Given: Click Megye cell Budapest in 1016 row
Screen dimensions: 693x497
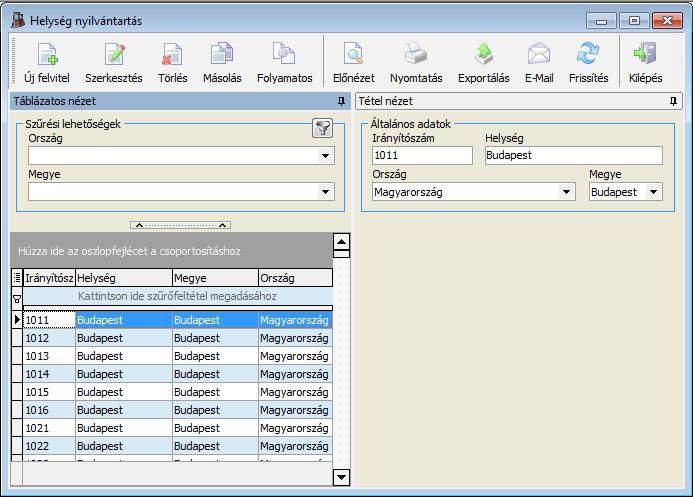Looking at the screenshot, I should [x=215, y=410].
